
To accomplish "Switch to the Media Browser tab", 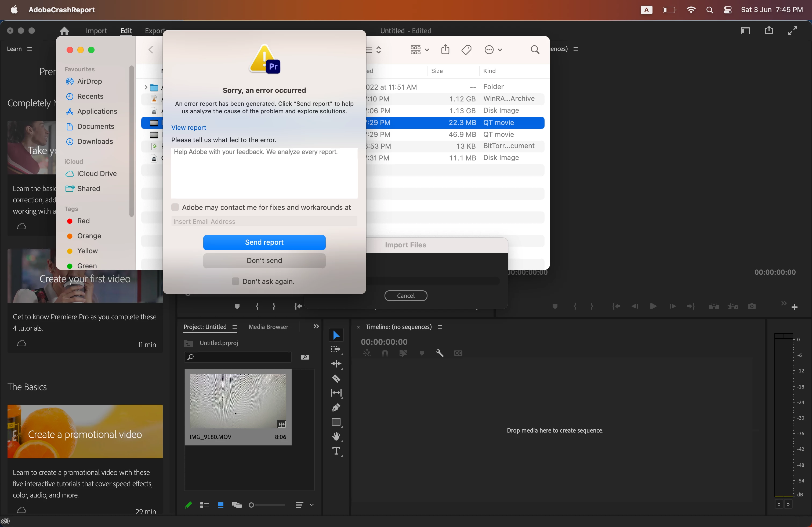I will pos(268,327).
